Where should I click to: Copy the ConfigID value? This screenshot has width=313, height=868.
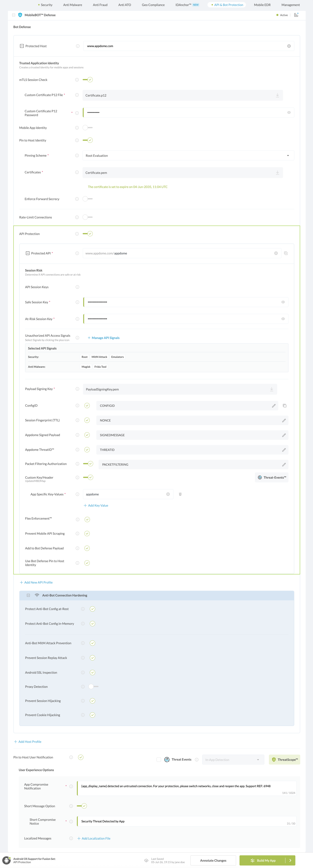(x=284, y=406)
